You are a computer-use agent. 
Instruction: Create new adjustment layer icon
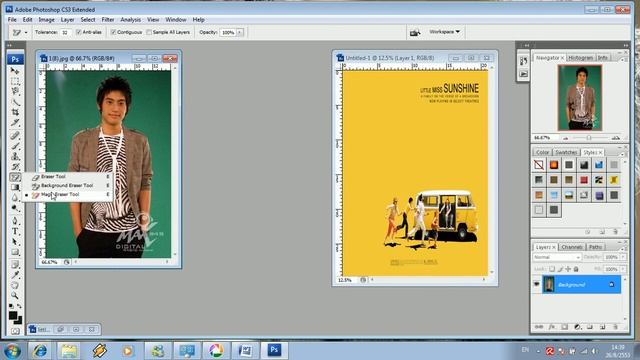click(x=577, y=327)
